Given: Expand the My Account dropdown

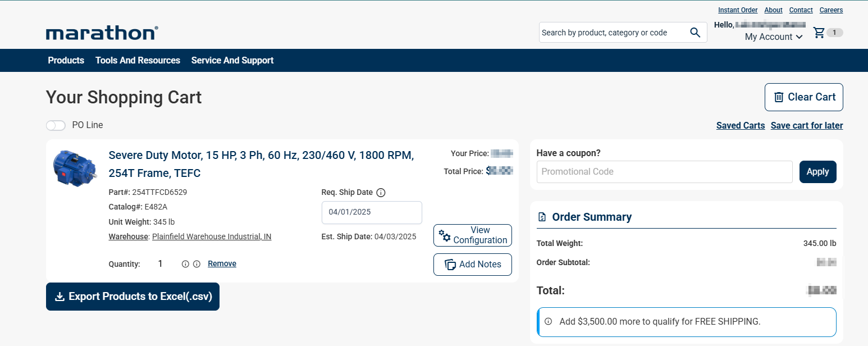Looking at the screenshot, I should click(773, 37).
